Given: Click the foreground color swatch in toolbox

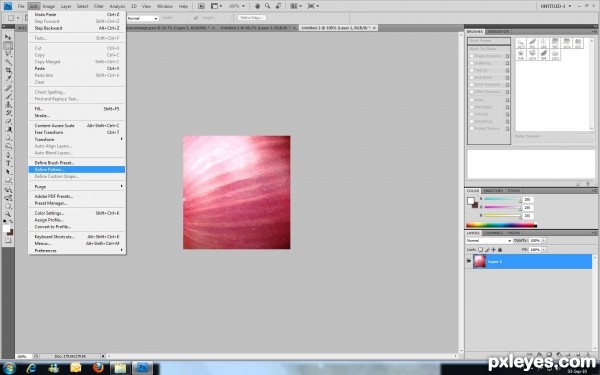Looking at the screenshot, I should tap(7, 229).
